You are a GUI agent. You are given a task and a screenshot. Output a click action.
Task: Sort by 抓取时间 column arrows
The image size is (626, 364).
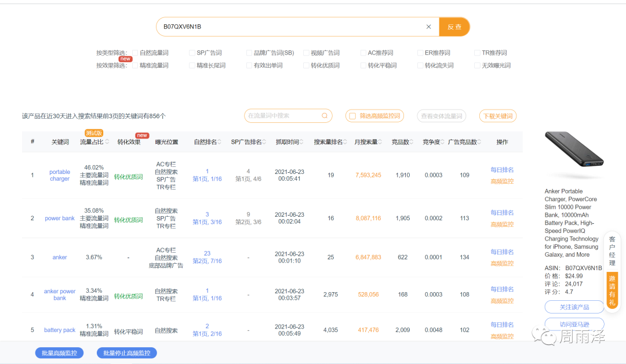point(303,142)
